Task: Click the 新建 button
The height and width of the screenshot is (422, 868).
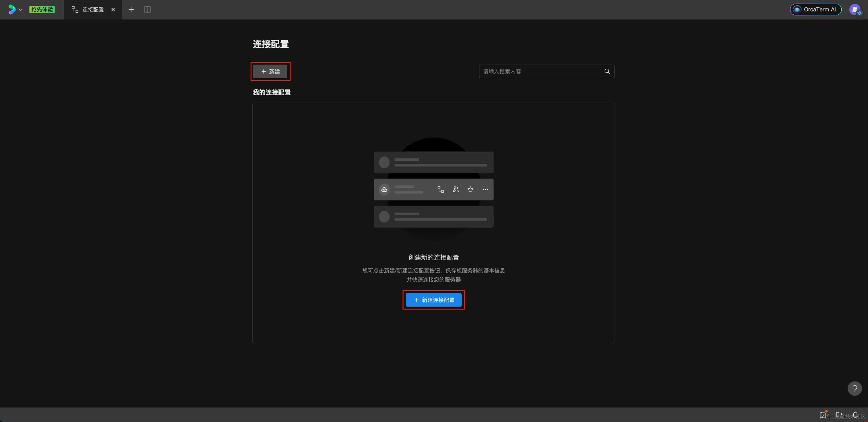Action: tap(270, 71)
